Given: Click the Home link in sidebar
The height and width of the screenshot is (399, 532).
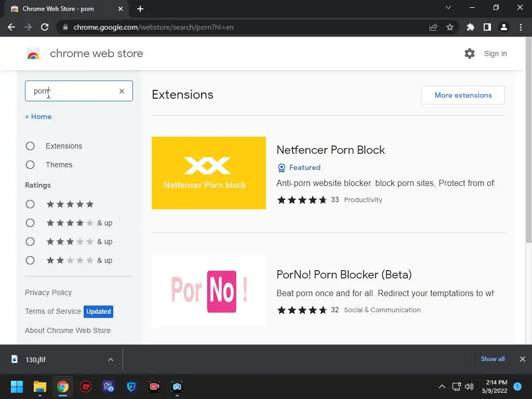Looking at the screenshot, I should (38, 116).
